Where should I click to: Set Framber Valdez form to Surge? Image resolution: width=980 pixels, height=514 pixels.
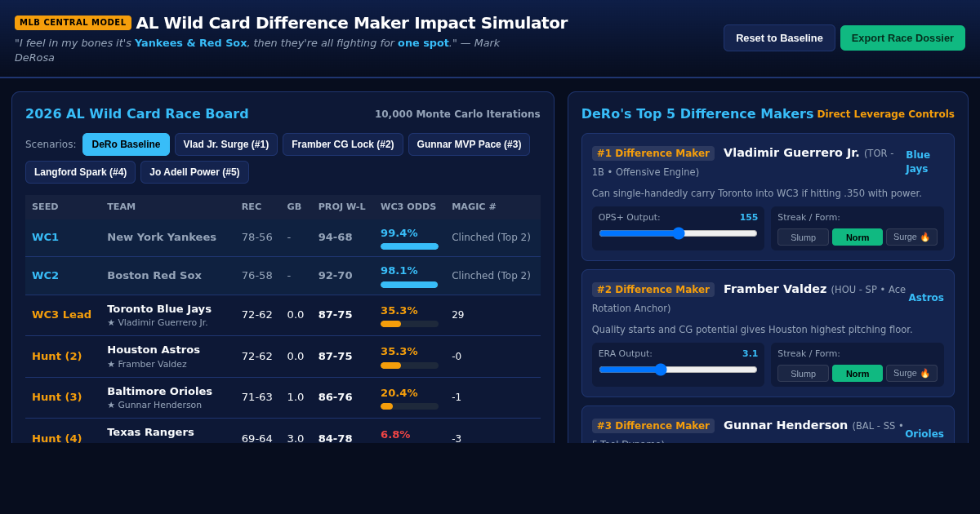911,373
